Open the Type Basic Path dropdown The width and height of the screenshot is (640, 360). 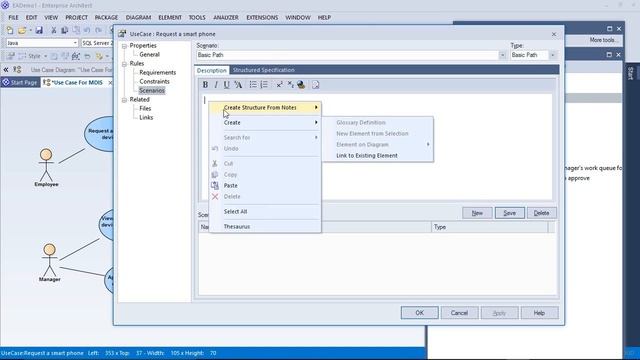553,55
